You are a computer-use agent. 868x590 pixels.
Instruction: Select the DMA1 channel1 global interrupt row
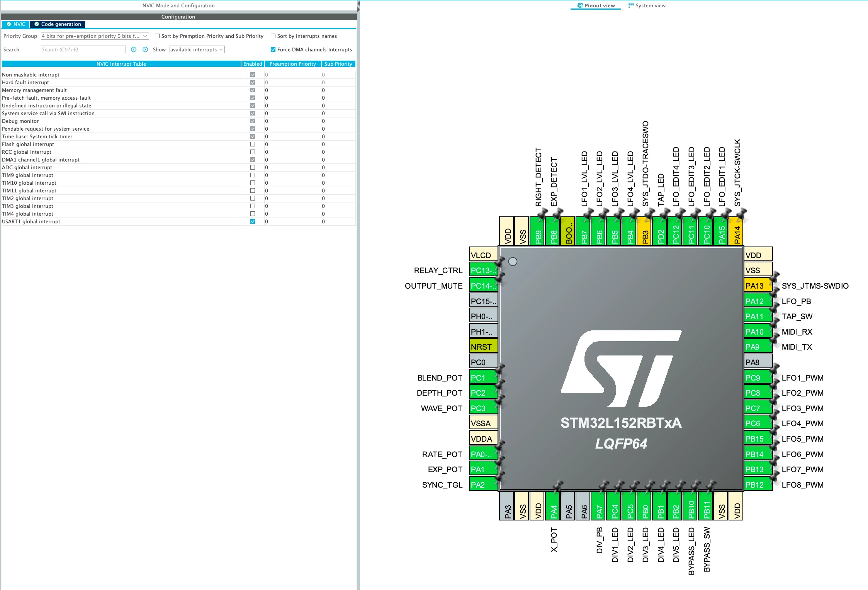point(178,160)
